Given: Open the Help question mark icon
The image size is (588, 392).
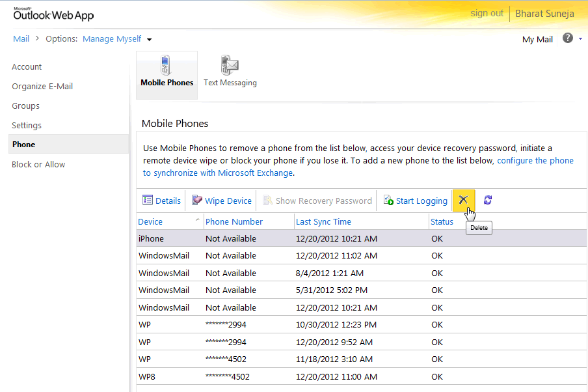Looking at the screenshot, I should (x=568, y=38).
